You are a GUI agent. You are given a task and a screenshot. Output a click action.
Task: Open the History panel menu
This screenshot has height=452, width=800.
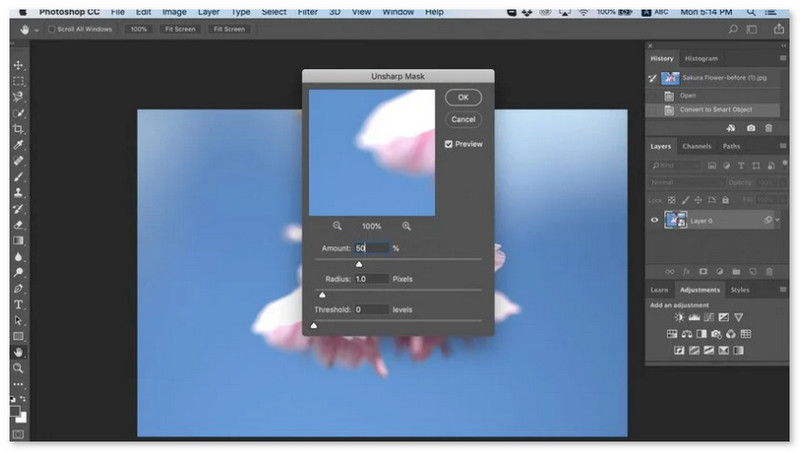coord(783,58)
